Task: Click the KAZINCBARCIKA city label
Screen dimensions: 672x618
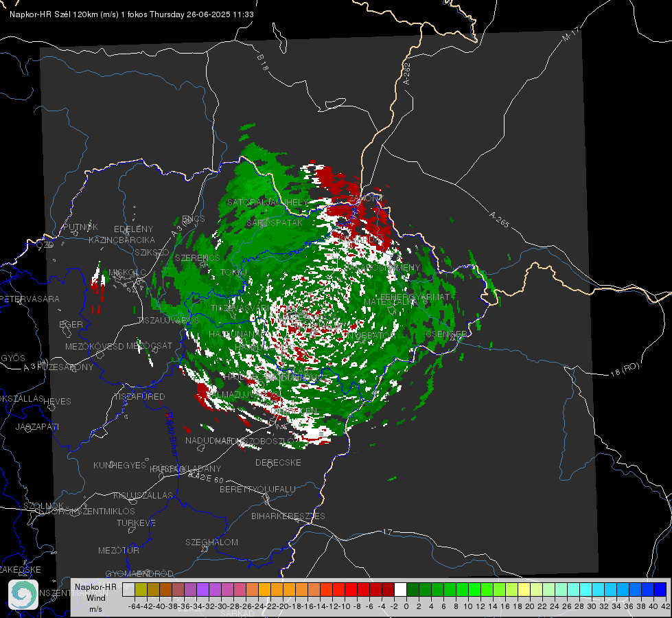Action: (121, 240)
